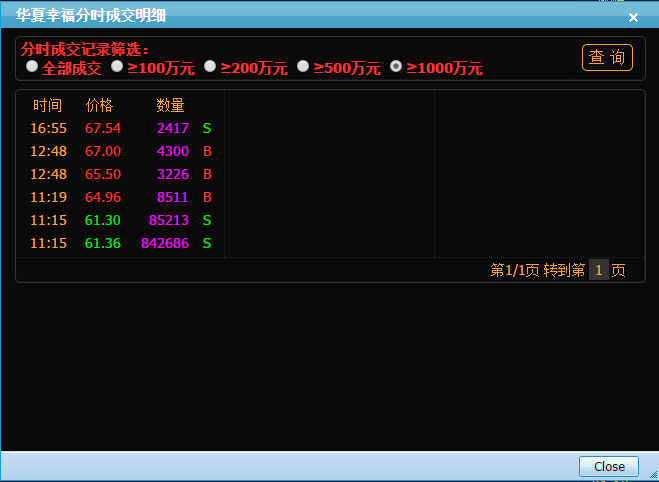659x482 pixels.
Task: Click the 第1/1页 page indicator text
Action: (x=514, y=270)
